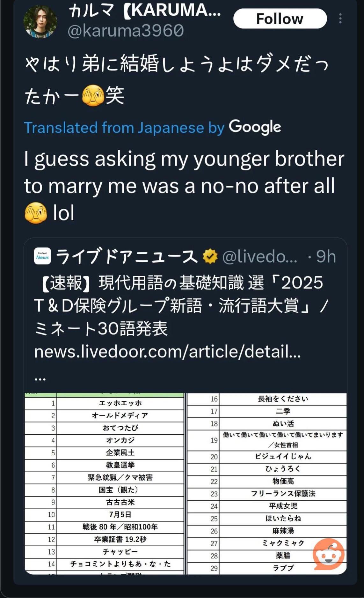This screenshot has width=364, height=598.
Task: Click the peeking emoji in the Japanese text
Action: 93,96
